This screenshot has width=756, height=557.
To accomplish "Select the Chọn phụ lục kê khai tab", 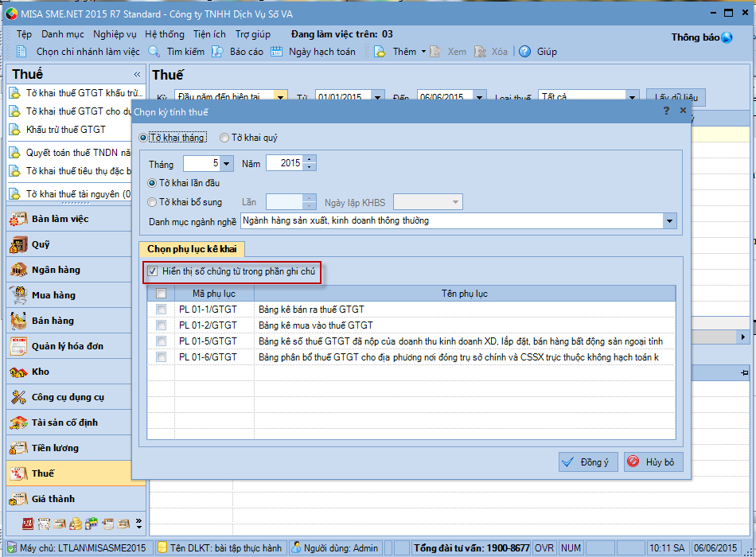I will pyautogui.click(x=192, y=249).
